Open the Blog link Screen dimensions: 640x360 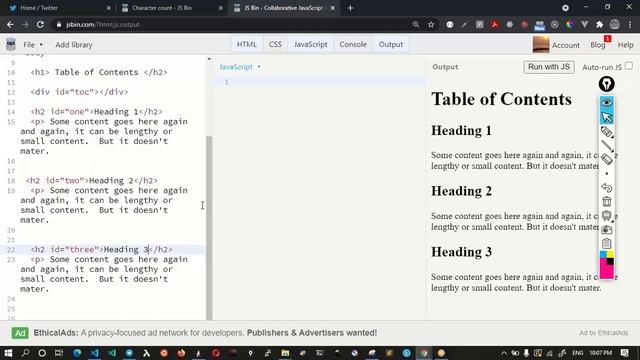point(598,45)
